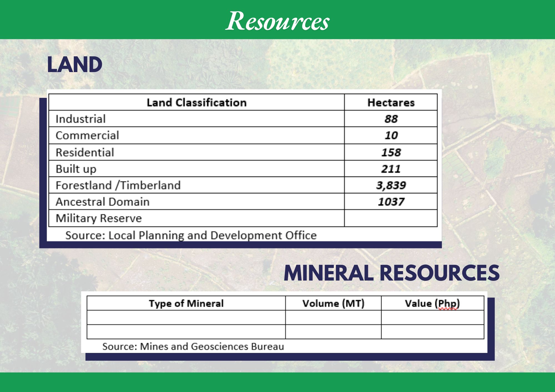Click the 'Source: Mines and Geosciences Bureau' note
This screenshot has width=555, height=392.
tap(193, 347)
